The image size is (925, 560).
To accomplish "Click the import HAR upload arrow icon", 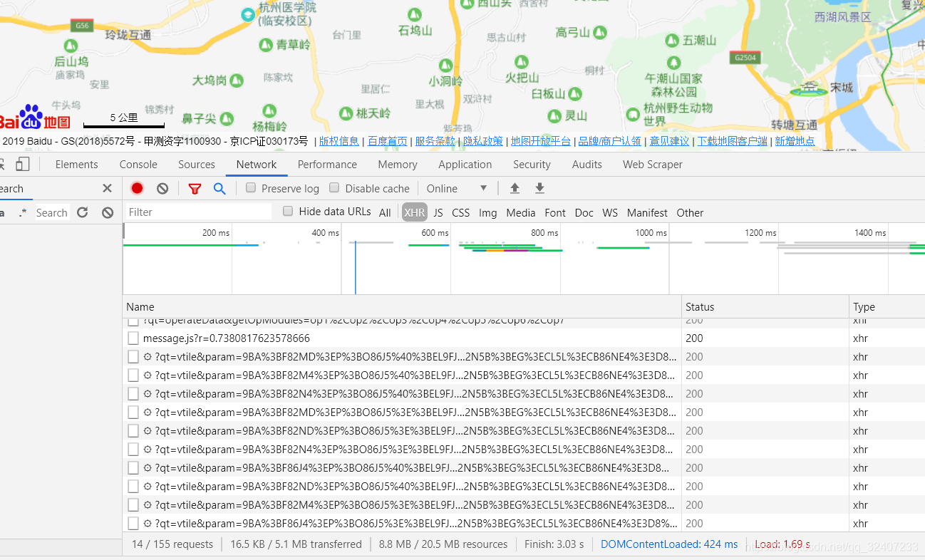I will tap(515, 188).
